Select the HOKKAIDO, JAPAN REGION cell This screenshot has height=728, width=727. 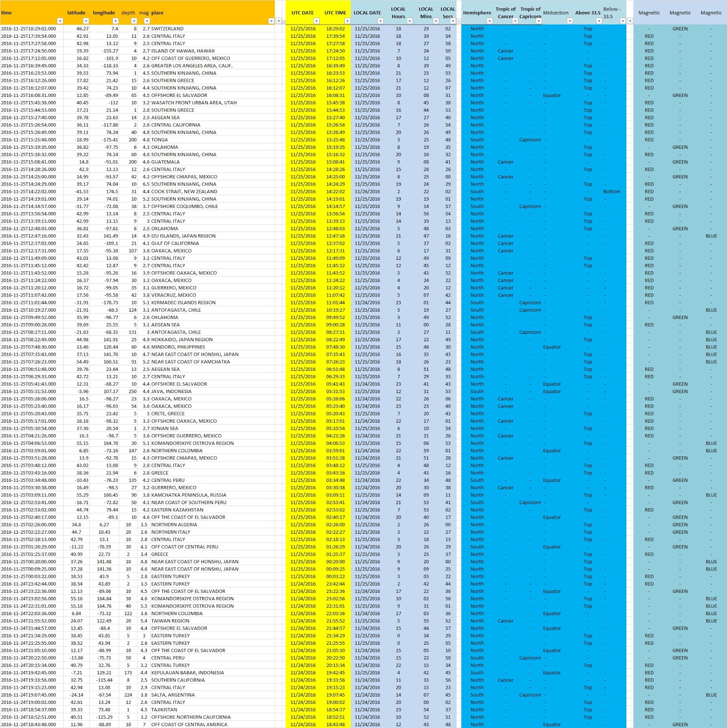click(212, 339)
